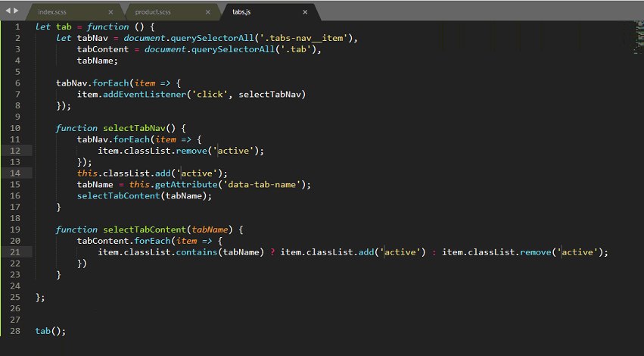Click the 'click' string on line 7
The height and width of the screenshot is (356, 644).
(x=210, y=95)
